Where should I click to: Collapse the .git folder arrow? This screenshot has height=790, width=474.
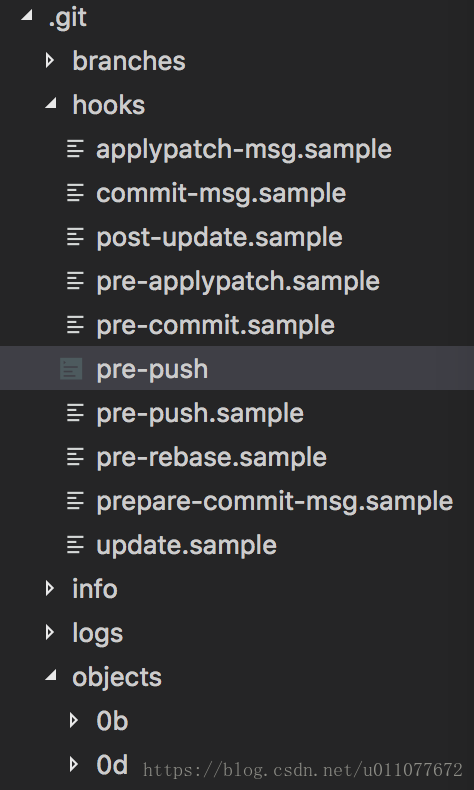[x=26, y=16]
